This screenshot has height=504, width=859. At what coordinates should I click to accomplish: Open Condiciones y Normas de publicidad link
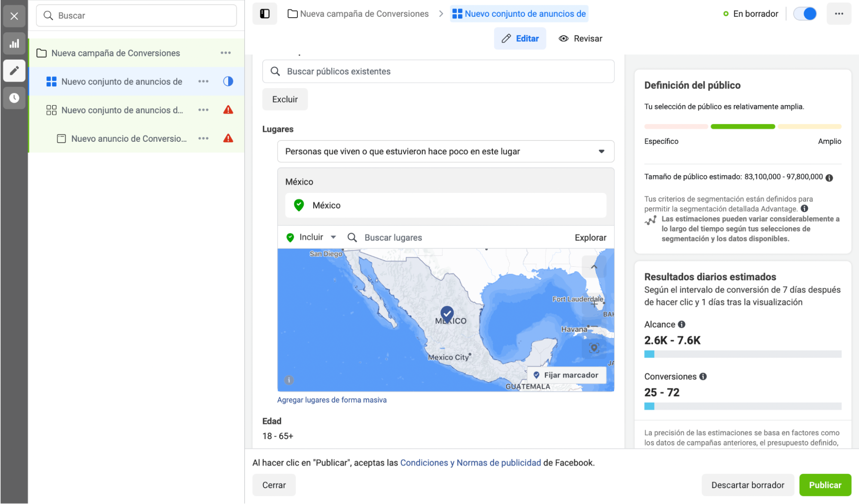(471, 463)
